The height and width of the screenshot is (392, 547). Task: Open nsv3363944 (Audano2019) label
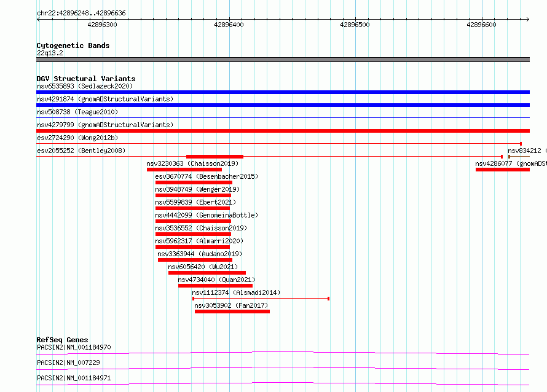point(200,254)
